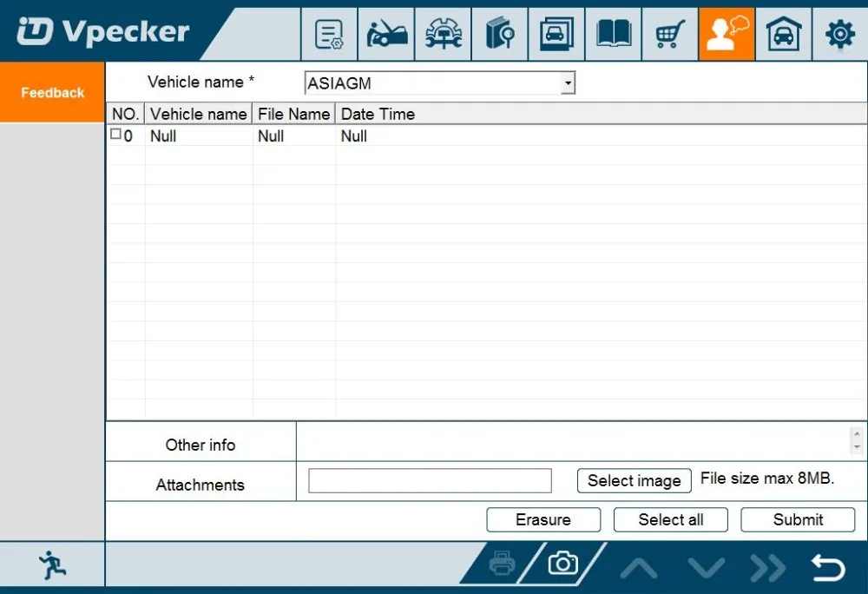Click the Attachments file path field

(431, 480)
